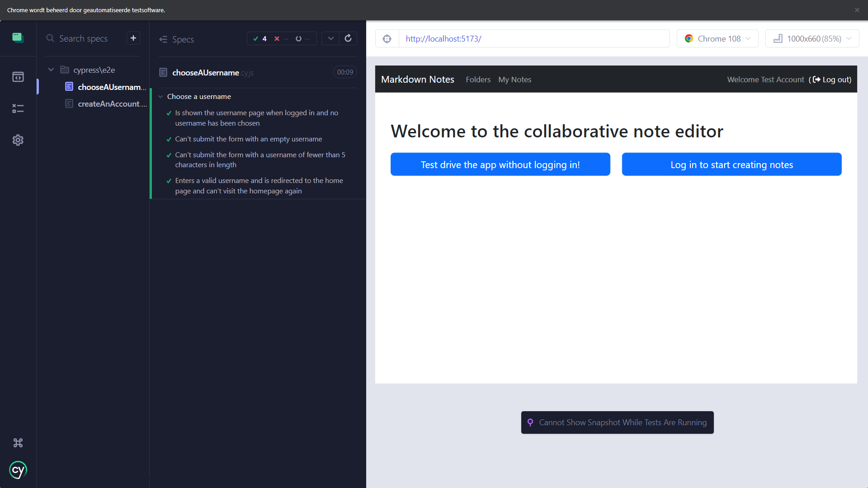Click the new spec plus button
The image size is (868, 488).
133,38
